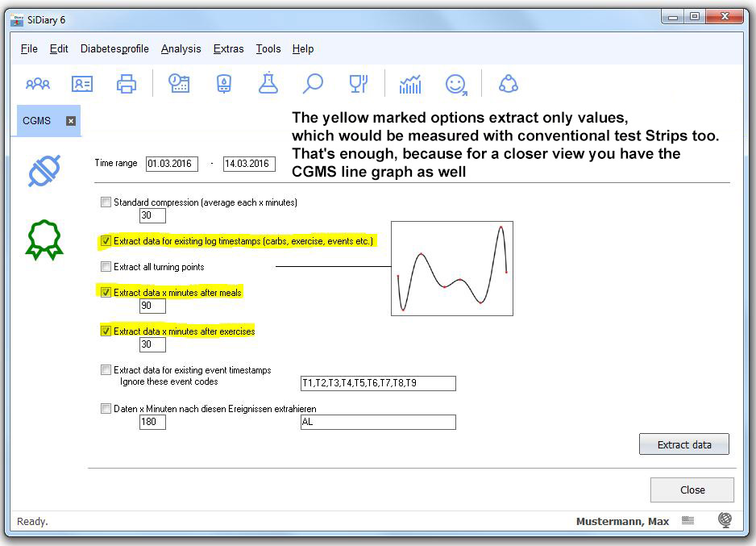
Task: Open the Diabetesprofile menu
Action: pyautogui.click(x=114, y=49)
